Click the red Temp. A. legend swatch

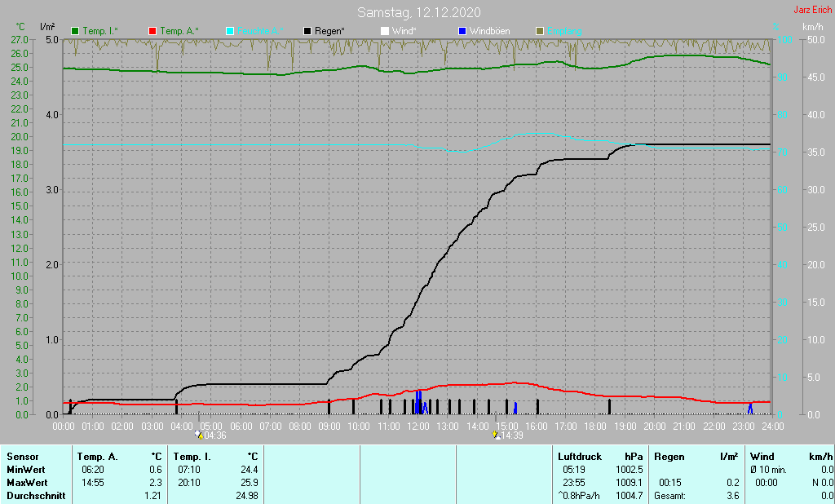[x=152, y=32]
